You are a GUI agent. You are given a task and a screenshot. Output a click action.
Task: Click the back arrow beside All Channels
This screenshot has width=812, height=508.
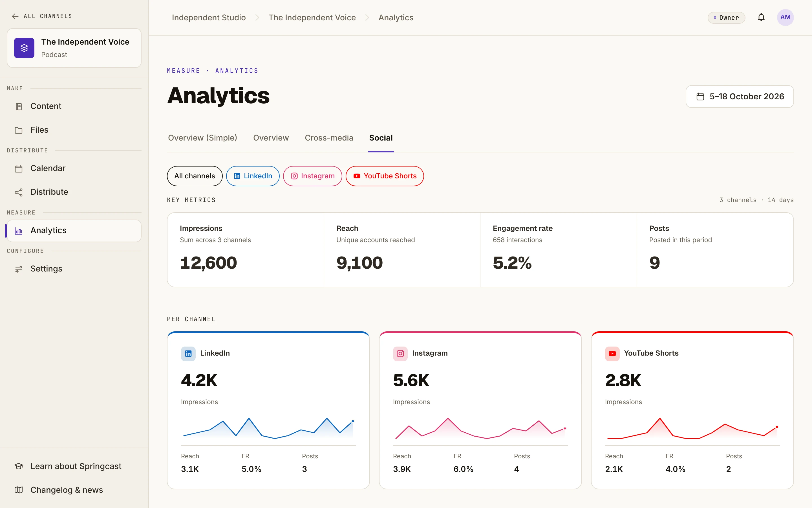[15, 16]
